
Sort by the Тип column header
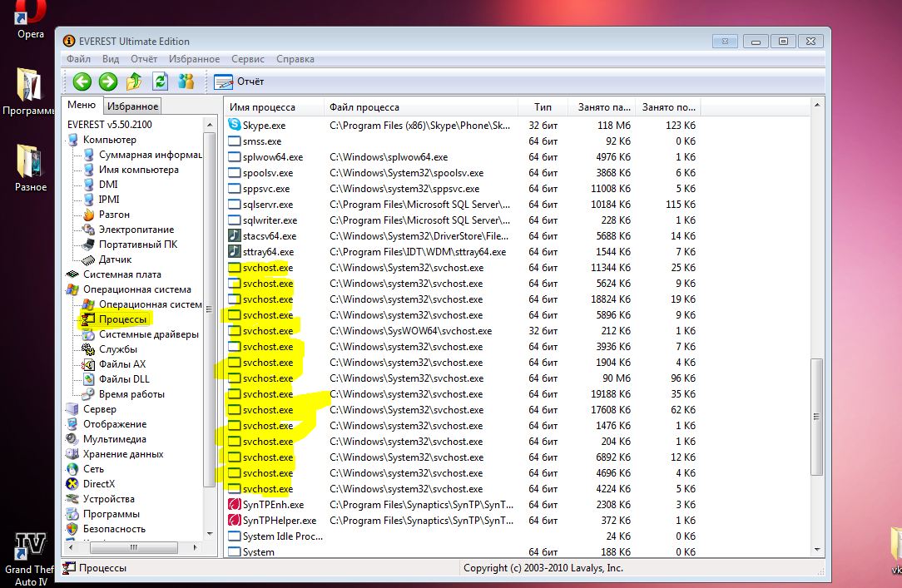click(543, 107)
